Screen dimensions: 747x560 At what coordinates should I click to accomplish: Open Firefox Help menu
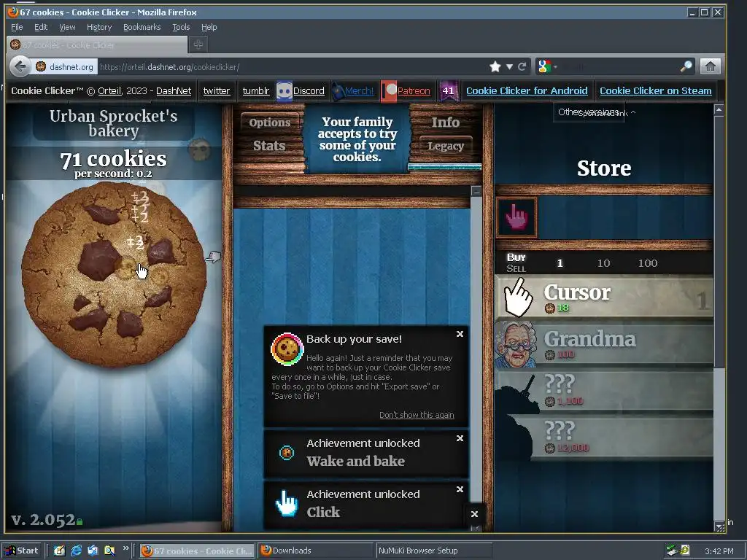(x=209, y=27)
